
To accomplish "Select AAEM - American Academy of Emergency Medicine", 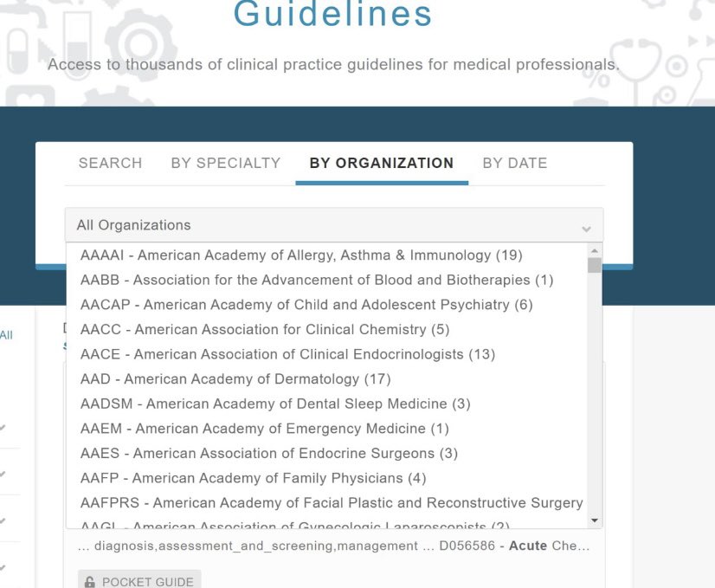I will click(327, 429).
